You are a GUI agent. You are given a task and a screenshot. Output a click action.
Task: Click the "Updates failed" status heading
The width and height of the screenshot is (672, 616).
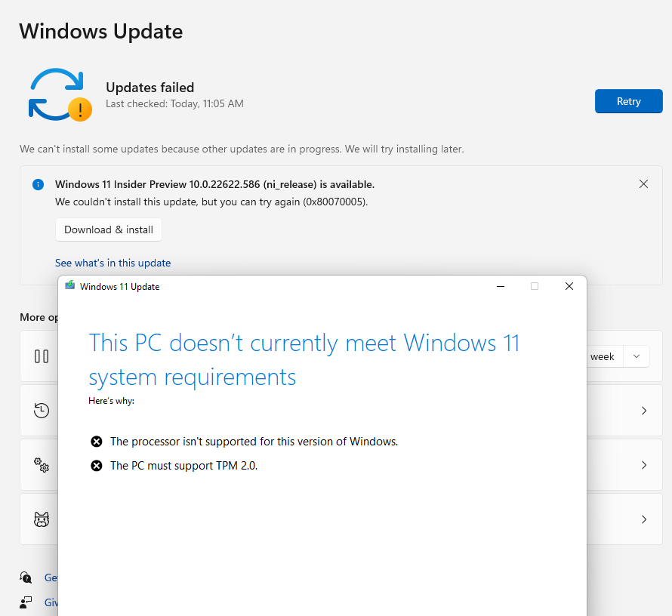[x=150, y=88]
